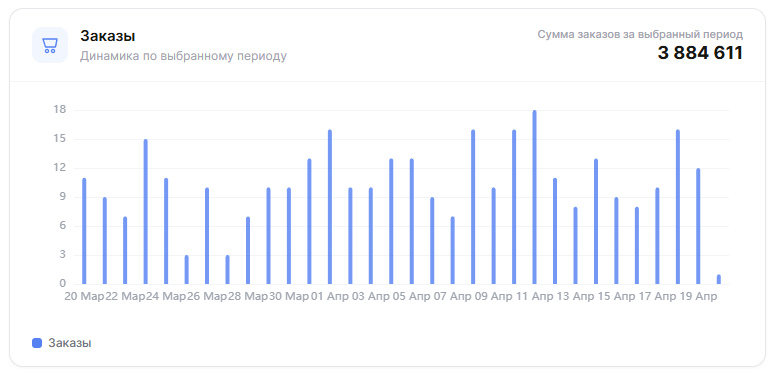Click the 28 Мар axis label

point(248,297)
